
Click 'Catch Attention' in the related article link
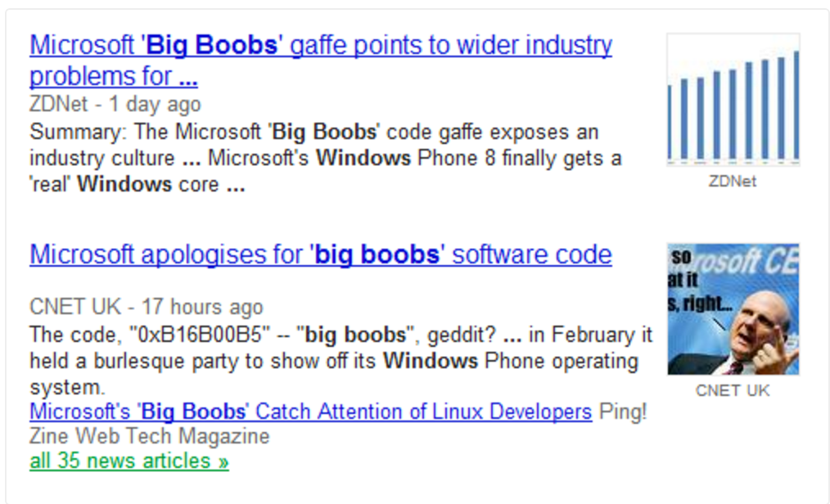click(318, 412)
